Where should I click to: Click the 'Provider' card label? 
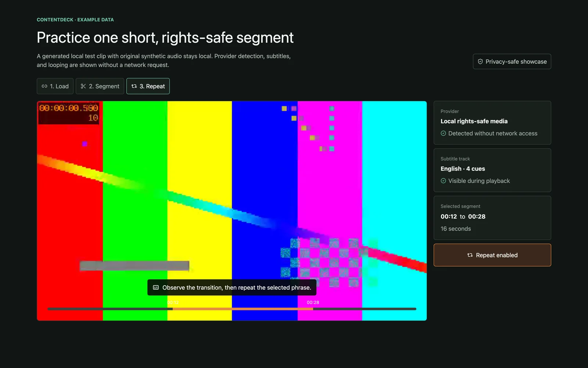450,111
